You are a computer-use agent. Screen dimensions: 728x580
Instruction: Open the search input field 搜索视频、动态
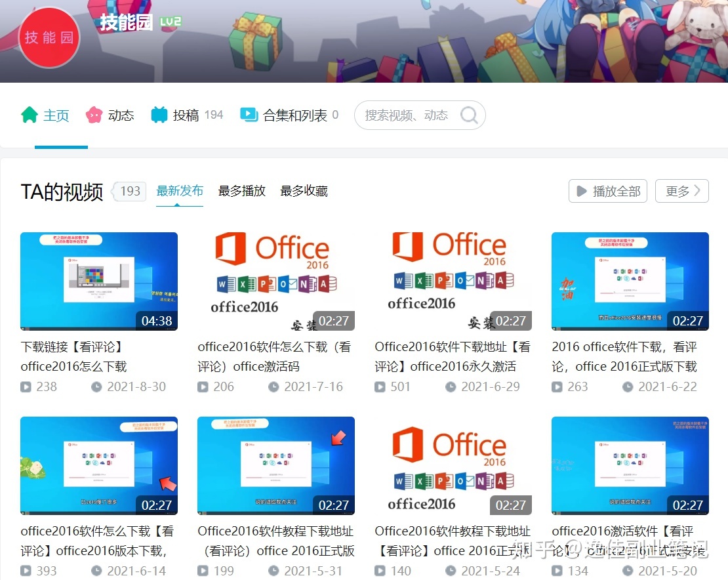point(407,115)
